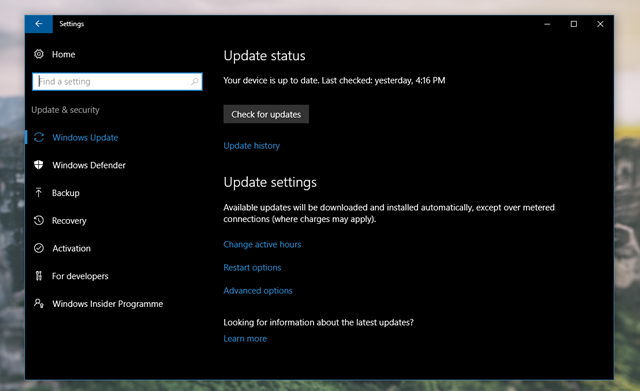Click 'Looking for information about the latest updates?' text
Screen dimensions: 640x391
318,322
